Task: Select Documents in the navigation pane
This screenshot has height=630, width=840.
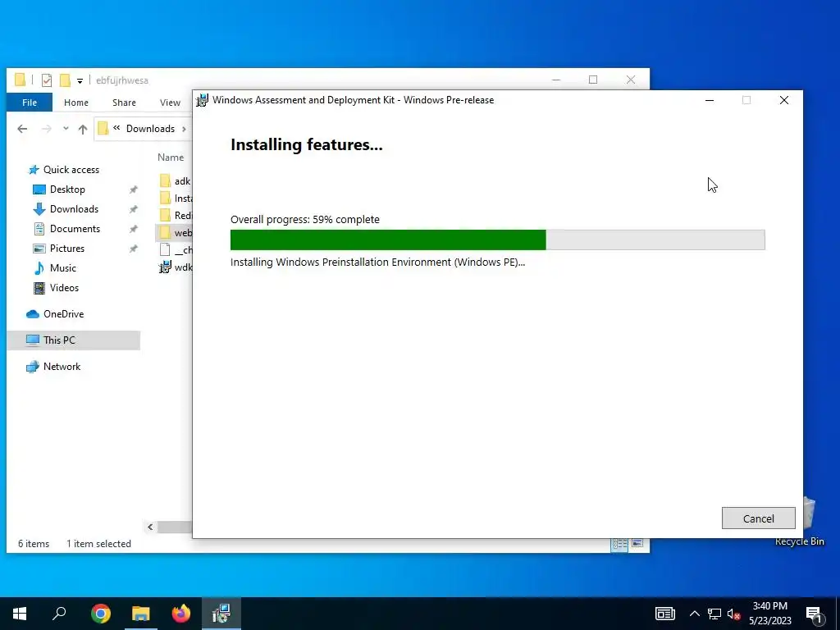Action: pyautogui.click(x=75, y=229)
